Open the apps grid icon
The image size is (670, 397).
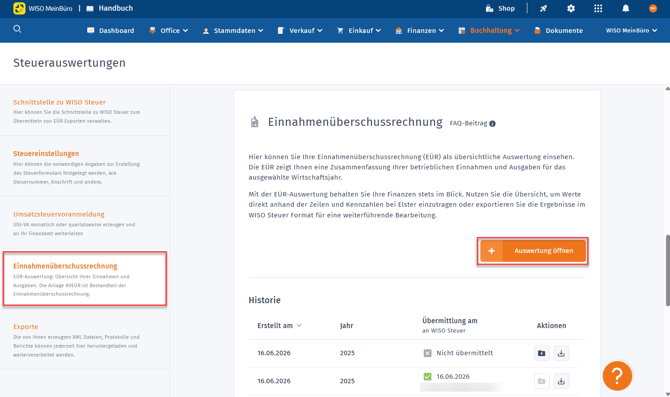coord(598,8)
